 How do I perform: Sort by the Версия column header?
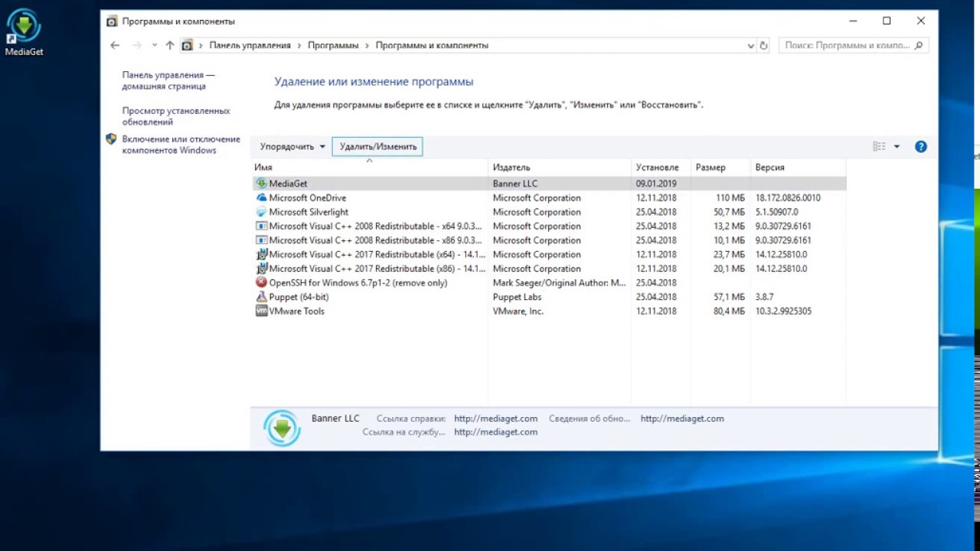click(x=799, y=167)
